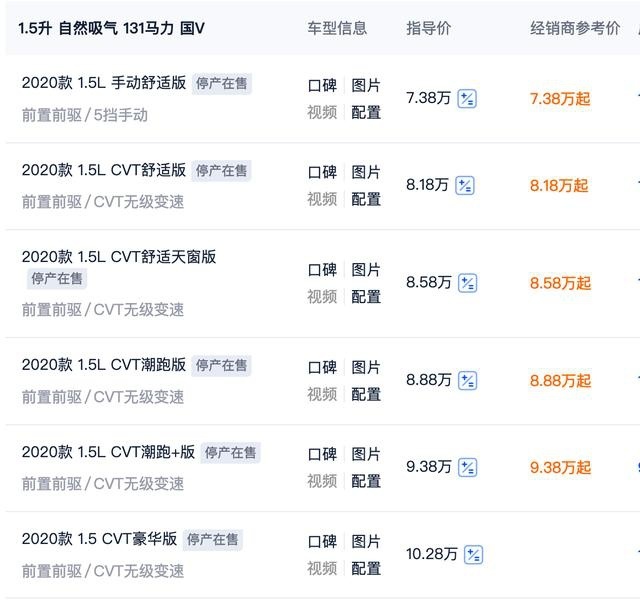Open price calculator icon beside 8.58万
640x606 pixels.
click(467, 283)
